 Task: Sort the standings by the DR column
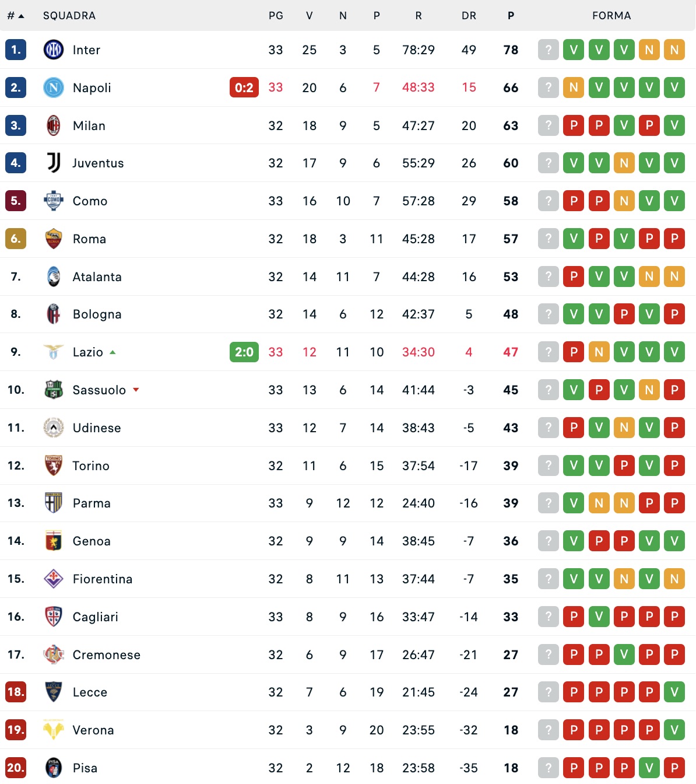[469, 16]
